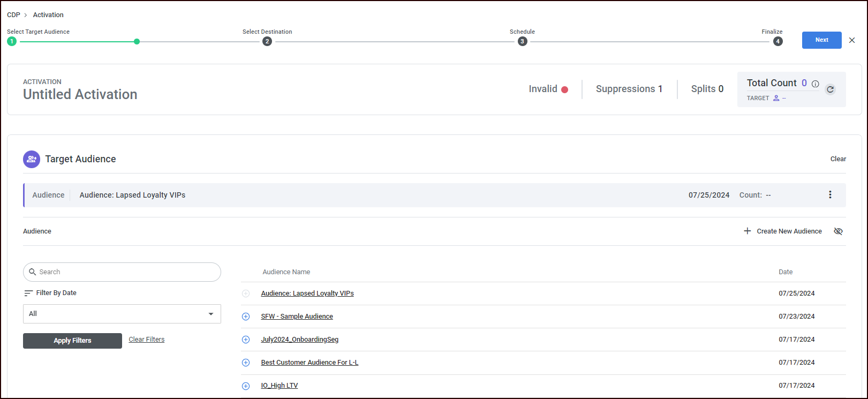Viewport: 868px width, 399px height.
Task: Open the Filter By Date dropdown
Action: pyautogui.click(x=122, y=314)
